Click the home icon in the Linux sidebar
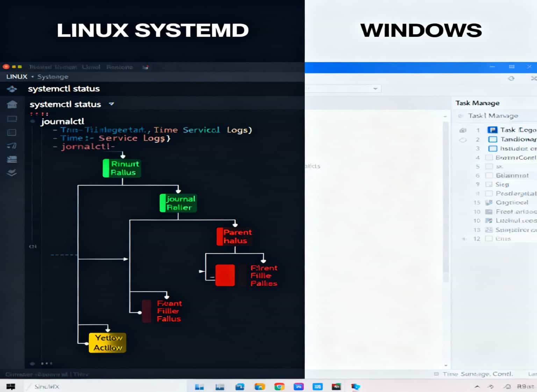Image resolution: width=537 pixels, height=392 pixels. tap(12, 104)
